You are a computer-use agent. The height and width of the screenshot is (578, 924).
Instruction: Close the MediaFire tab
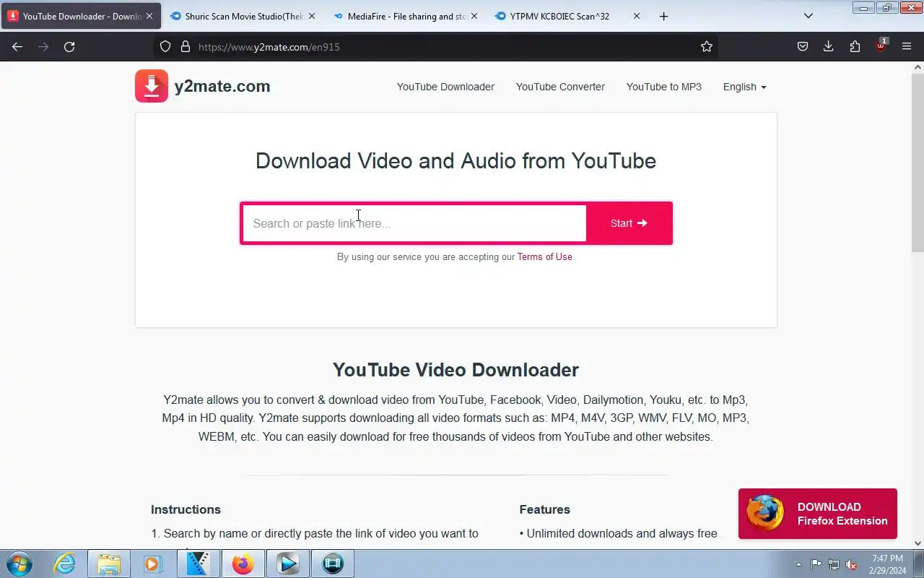pos(474,16)
